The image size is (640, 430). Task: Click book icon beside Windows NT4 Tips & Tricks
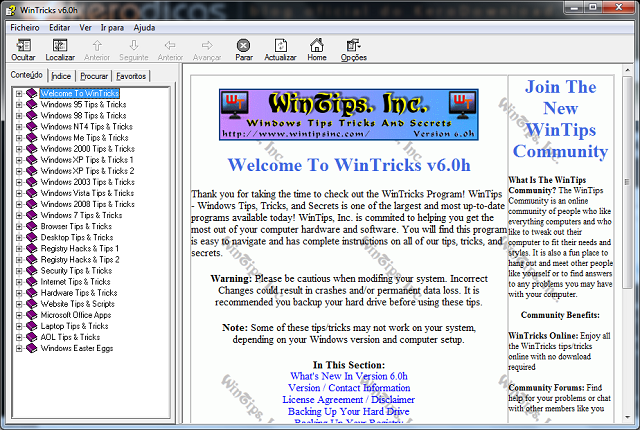click(x=31, y=126)
